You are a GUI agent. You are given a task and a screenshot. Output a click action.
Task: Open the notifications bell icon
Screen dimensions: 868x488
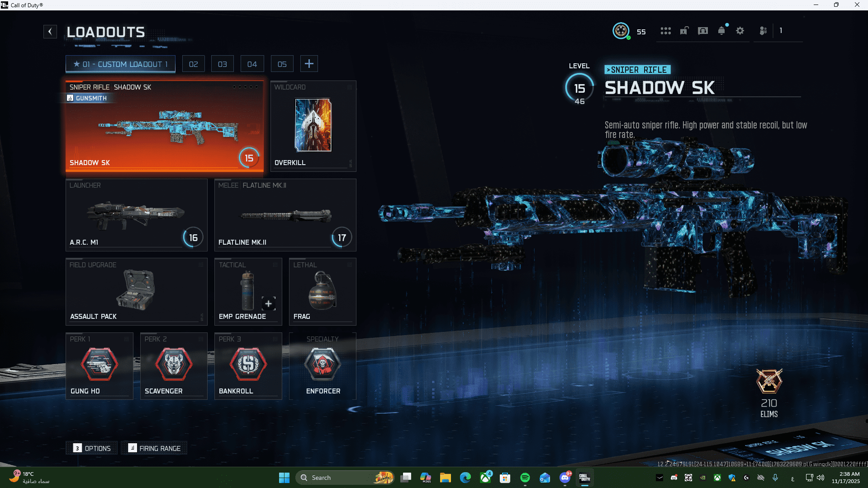pyautogui.click(x=721, y=31)
